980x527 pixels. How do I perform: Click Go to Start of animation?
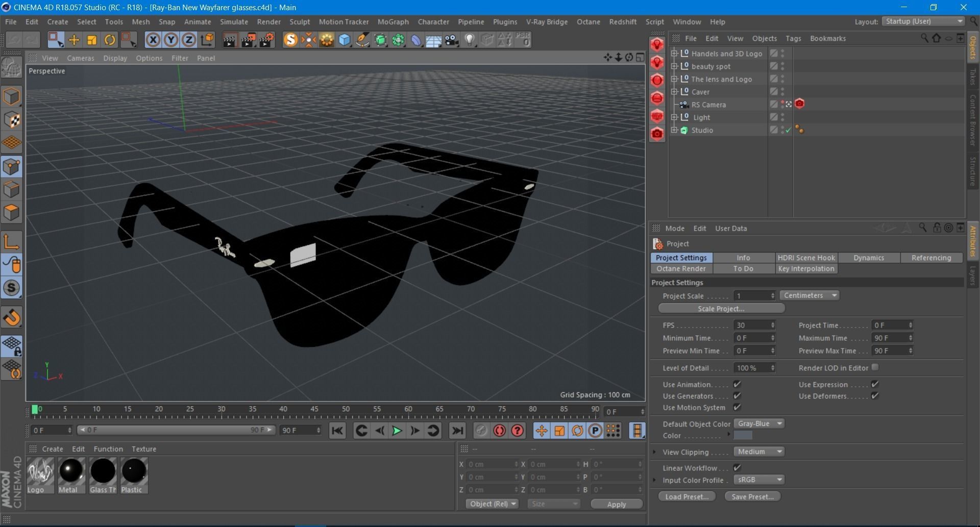coord(337,431)
